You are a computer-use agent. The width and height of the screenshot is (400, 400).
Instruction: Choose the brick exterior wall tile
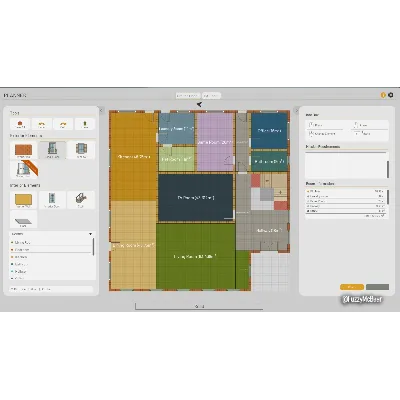click(23, 150)
